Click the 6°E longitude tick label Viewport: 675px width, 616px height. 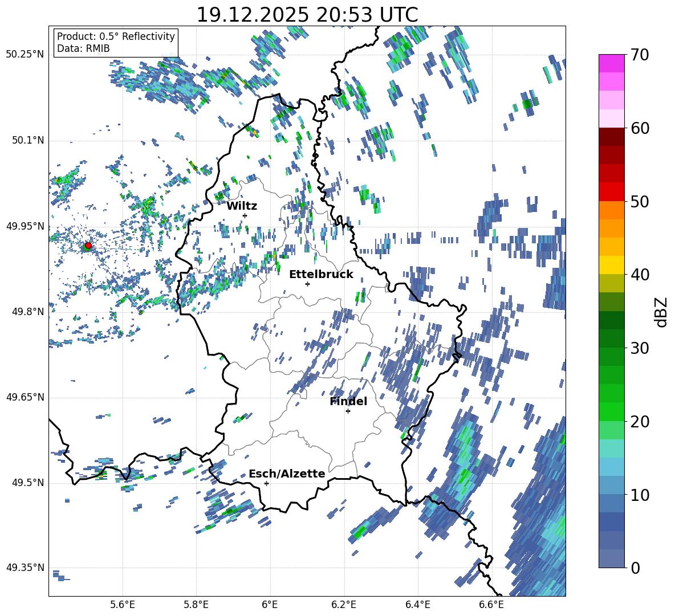270,605
